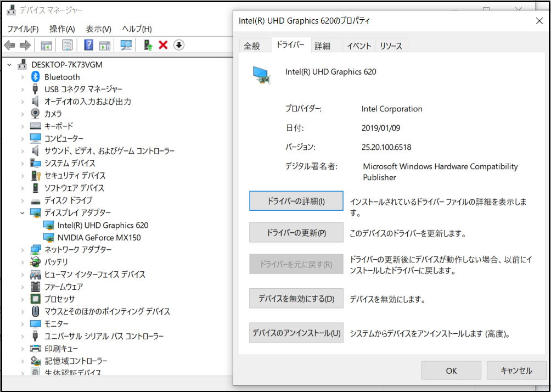The height and width of the screenshot is (392, 551).
Task: Click the Forward arrow toolbar icon
Action: [x=25, y=45]
